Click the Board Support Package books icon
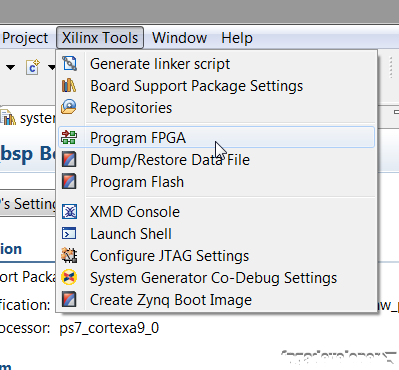Screen dimensions: 399x370 69,86
